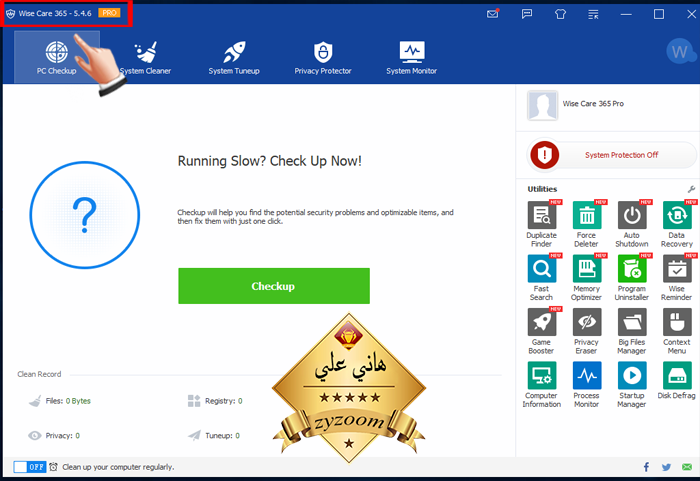This screenshot has height=481, width=700.
Task: Switch to the System Cleaner tab
Action: click(146, 57)
